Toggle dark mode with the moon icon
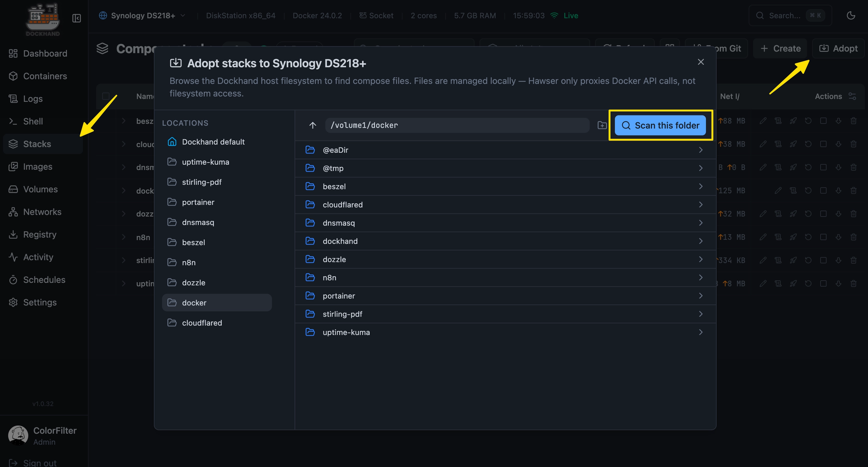 (850, 15)
